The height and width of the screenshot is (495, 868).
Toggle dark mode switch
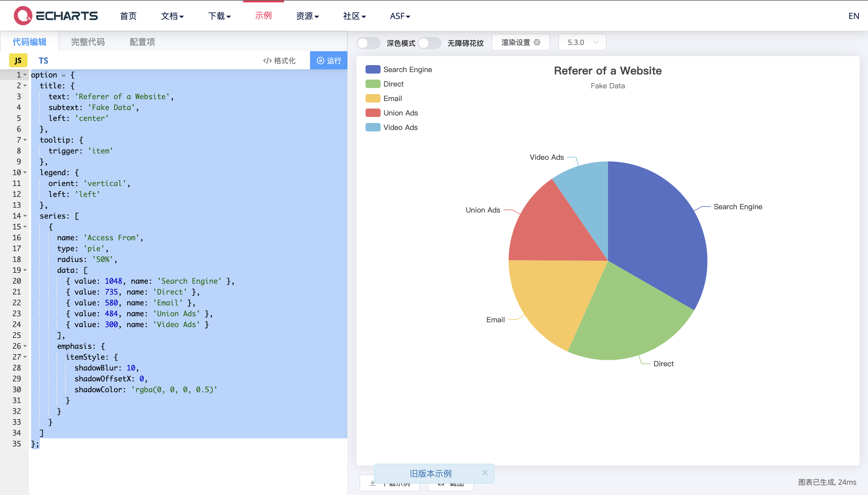click(x=368, y=43)
